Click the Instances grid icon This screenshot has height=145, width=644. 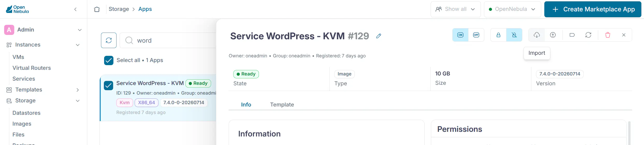[x=9, y=45]
